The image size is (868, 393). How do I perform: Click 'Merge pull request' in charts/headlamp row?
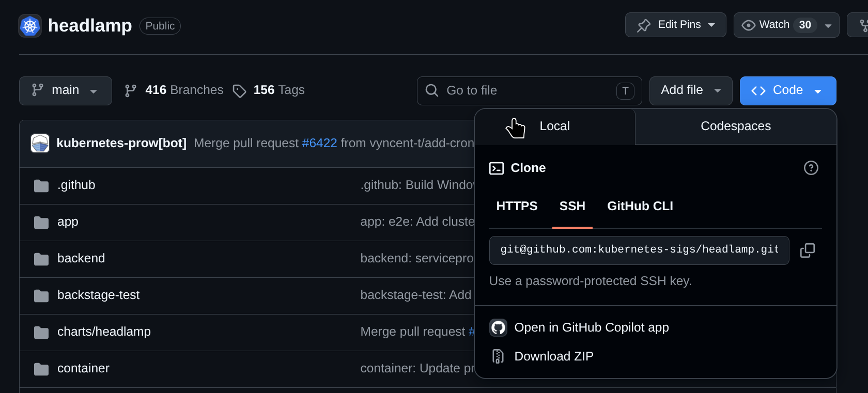click(x=413, y=332)
